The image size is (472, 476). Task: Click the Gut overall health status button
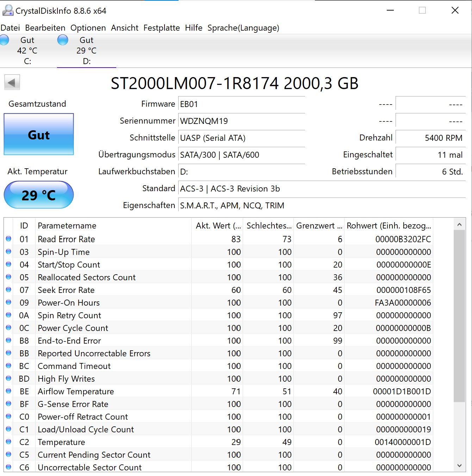[39, 134]
